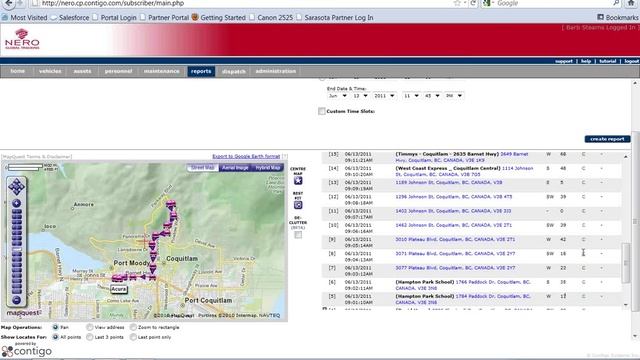This screenshot has width=640, height=360.
Task: Click the topmost vehicle marker on route
Action: [x=171, y=204]
